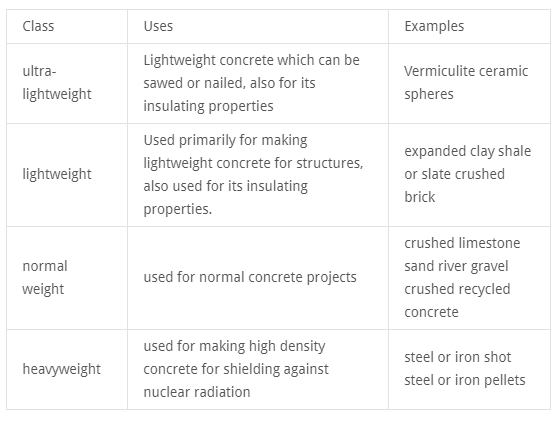Image resolution: width=557 pixels, height=422 pixels.
Task: Click the normal concrete projects text
Action: pos(250,277)
